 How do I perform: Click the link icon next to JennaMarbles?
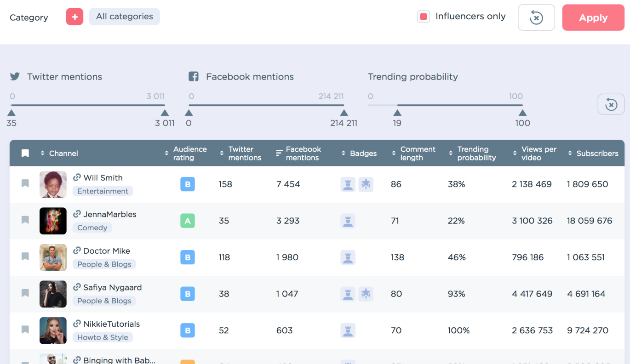click(x=77, y=214)
